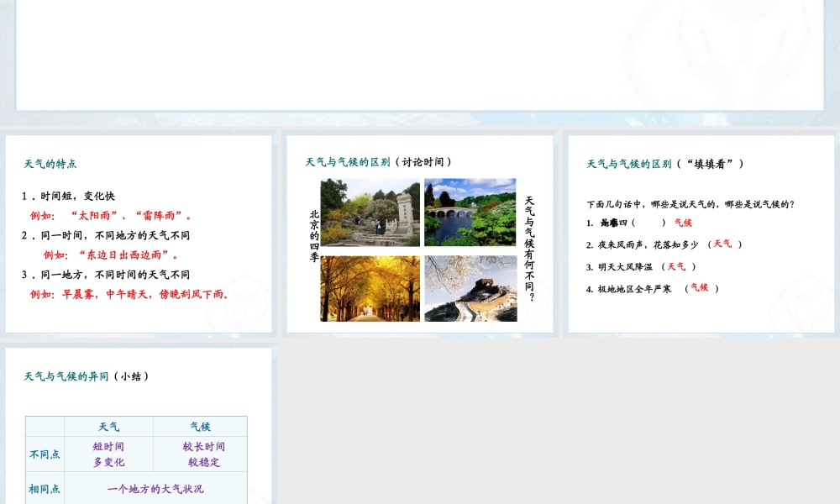The width and height of the screenshot is (840, 504).
Task: Click the vertical caption 北京的四季
Action: coord(314,236)
